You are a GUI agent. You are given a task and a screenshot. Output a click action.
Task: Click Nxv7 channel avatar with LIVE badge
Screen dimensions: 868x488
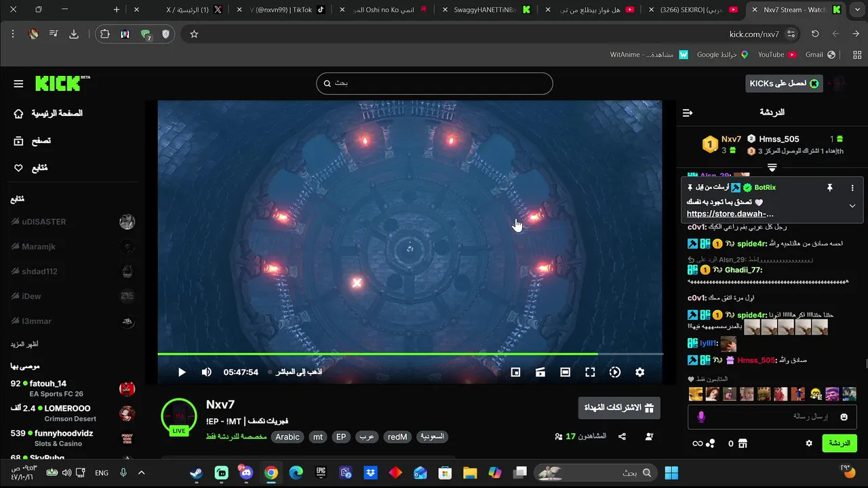179,417
